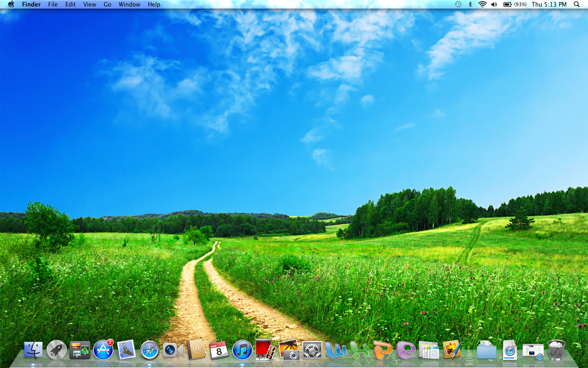
Task: Launch Mail stamp icon in Dock
Action: coord(126,350)
